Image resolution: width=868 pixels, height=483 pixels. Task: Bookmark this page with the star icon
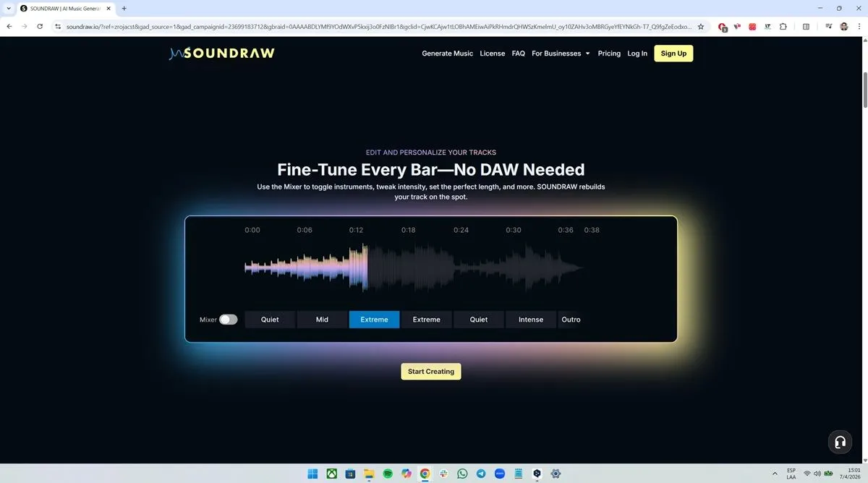tap(700, 27)
